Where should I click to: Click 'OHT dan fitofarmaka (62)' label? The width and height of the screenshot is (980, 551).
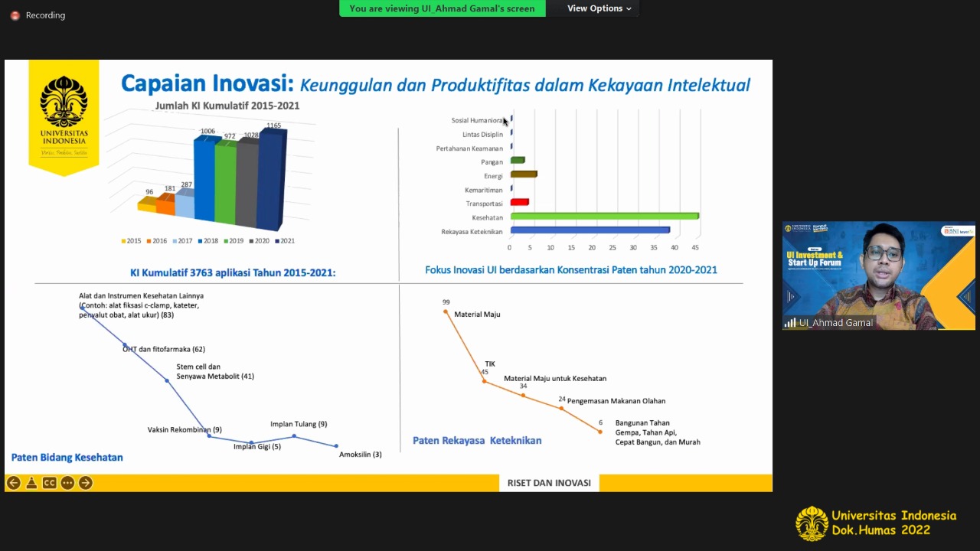click(x=164, y=349)
